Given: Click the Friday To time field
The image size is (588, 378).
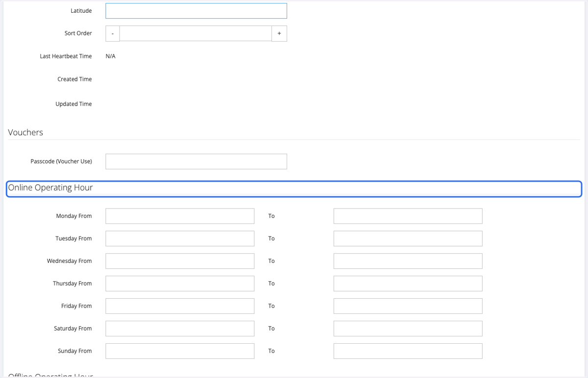Looking at the screenshot, I should pos(408,306).
